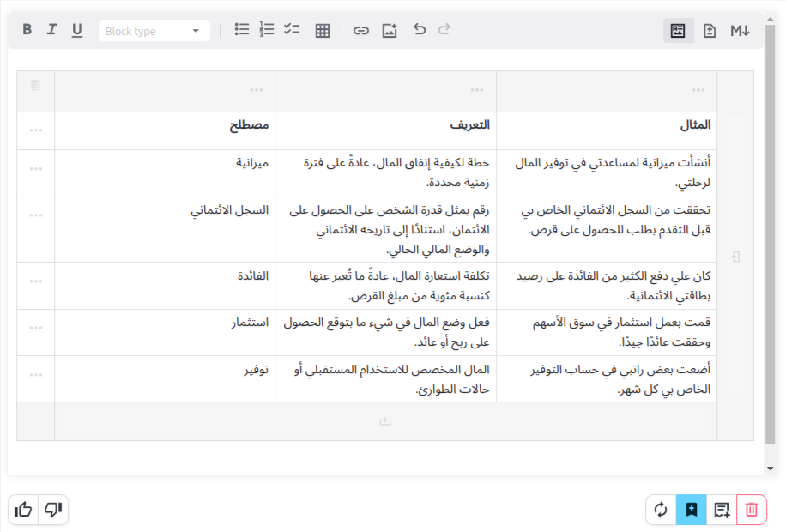Switch to Markdown source mode
The image size is (786, 532).
[740, 31]
